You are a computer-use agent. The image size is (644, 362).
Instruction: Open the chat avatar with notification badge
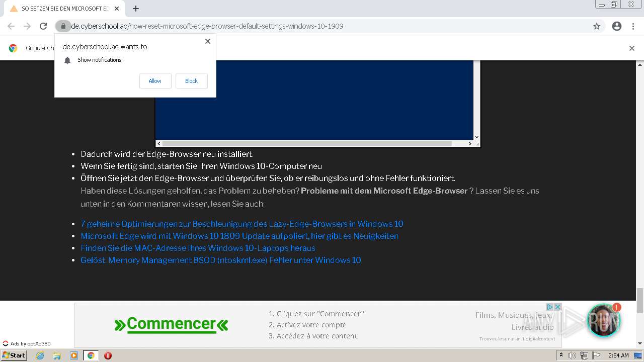[x=603, y=320]
